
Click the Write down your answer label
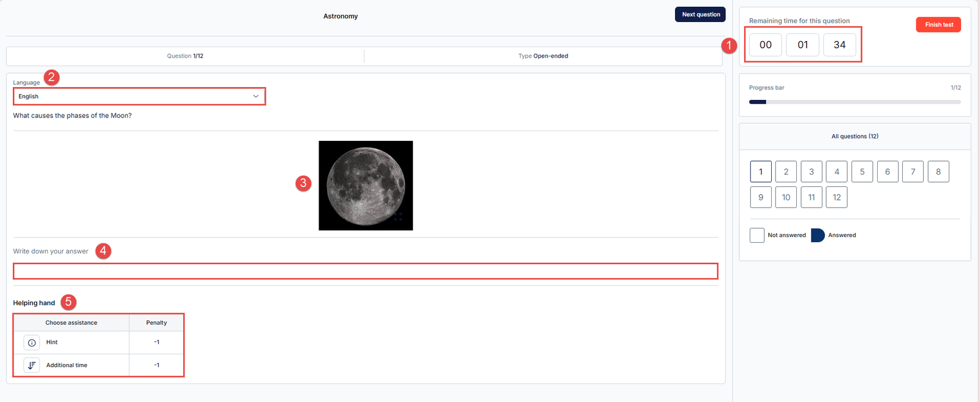[51, 251]
